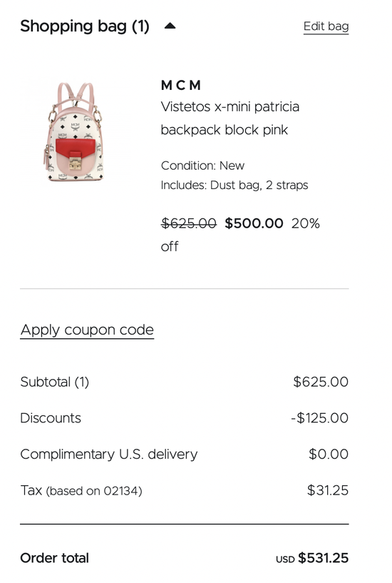Click the MCM brand name
The image size is (392, 583).
pos(181,85)
